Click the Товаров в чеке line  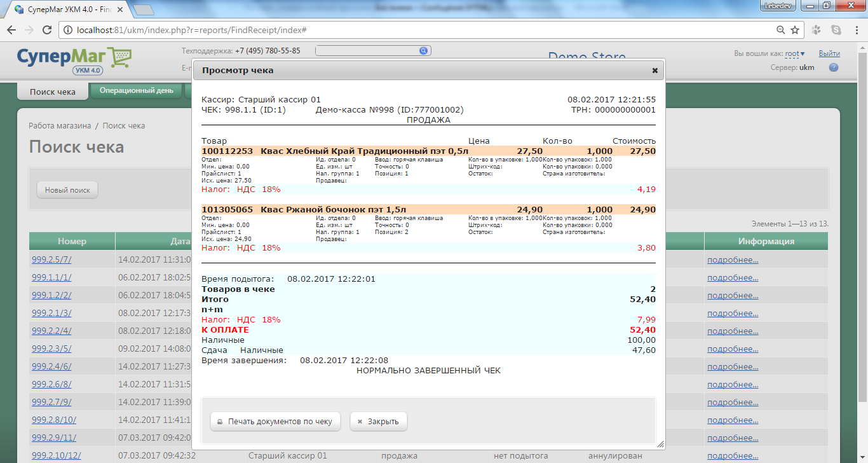428,289
